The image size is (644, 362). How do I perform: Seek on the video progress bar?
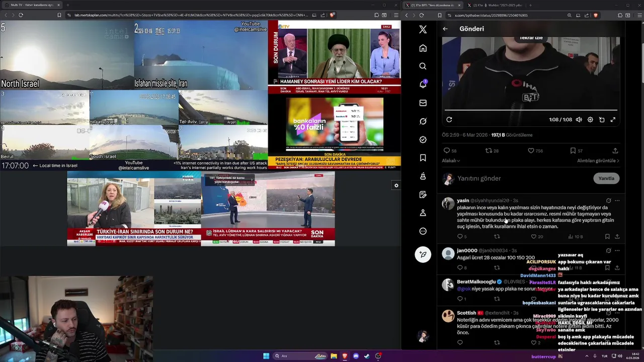[x=531, y=110]
